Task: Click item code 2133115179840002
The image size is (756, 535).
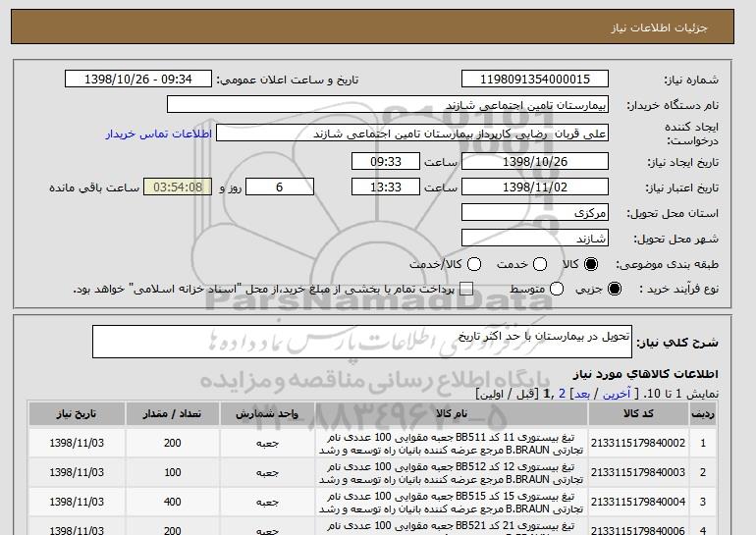Action: [x=638, y=443]
